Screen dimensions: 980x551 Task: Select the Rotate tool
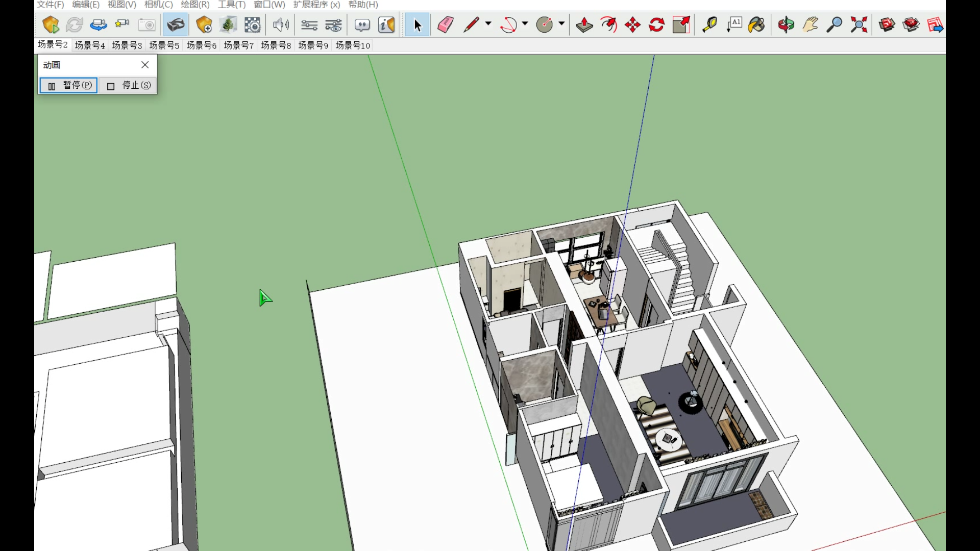(657, 24)
